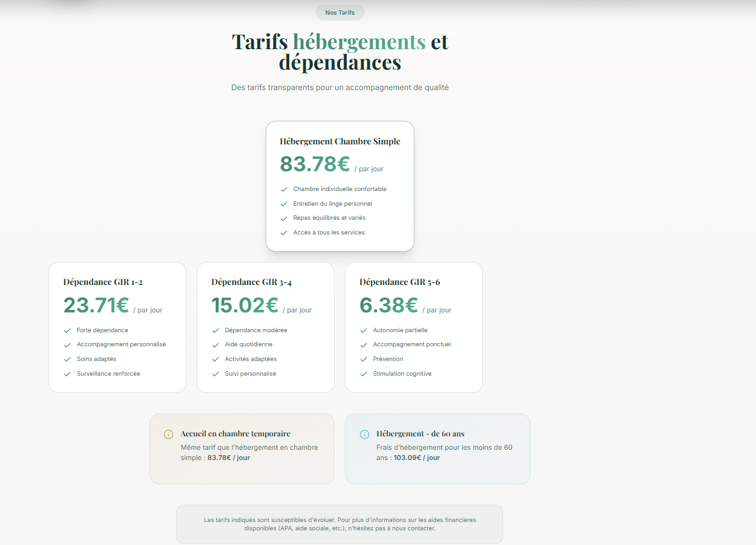The width and height of the screenshot is (756, 545).
Task: Click the checkmark next to Accès à tous les services
Action: pyautogui.click(x=283, y=232)
